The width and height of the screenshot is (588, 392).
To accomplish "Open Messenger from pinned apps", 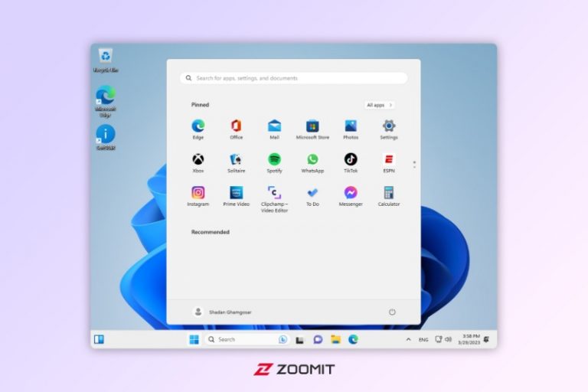I will click(x=351, y=196).
